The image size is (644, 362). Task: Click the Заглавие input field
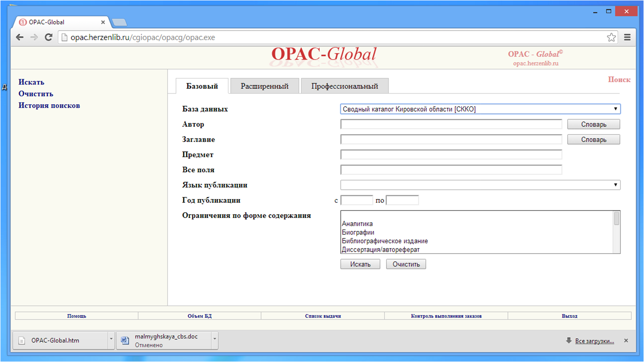[451, 139]
